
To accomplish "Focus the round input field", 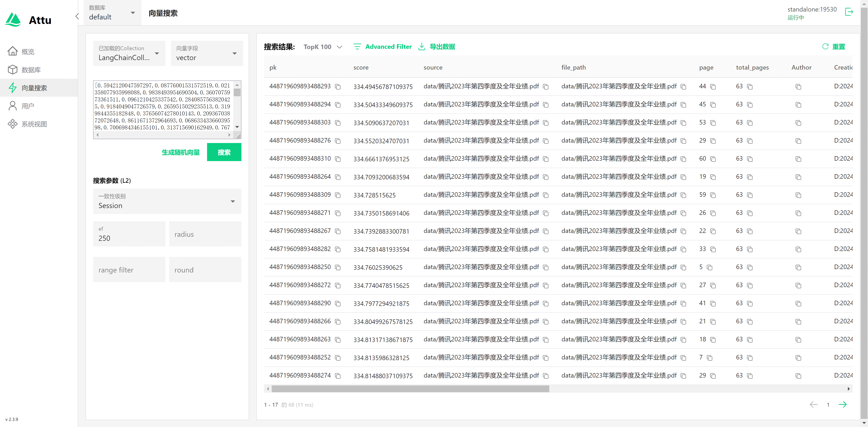I will point(205,270).
